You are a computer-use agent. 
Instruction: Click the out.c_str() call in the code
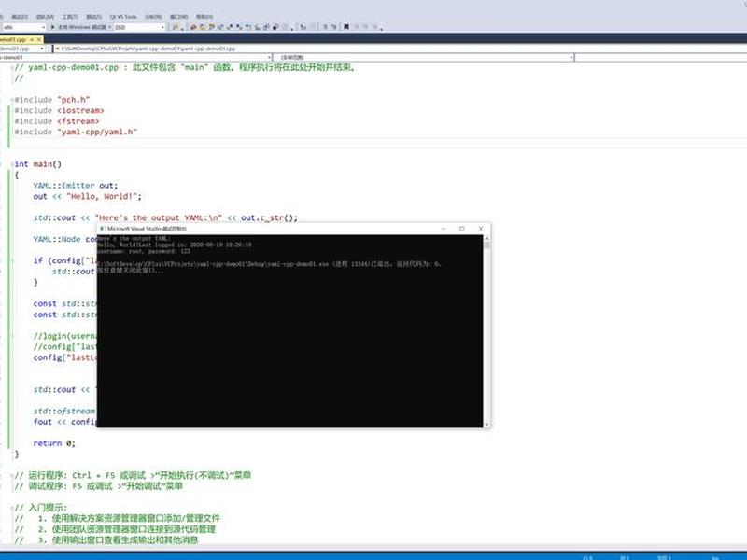click(x=269, y=218)
